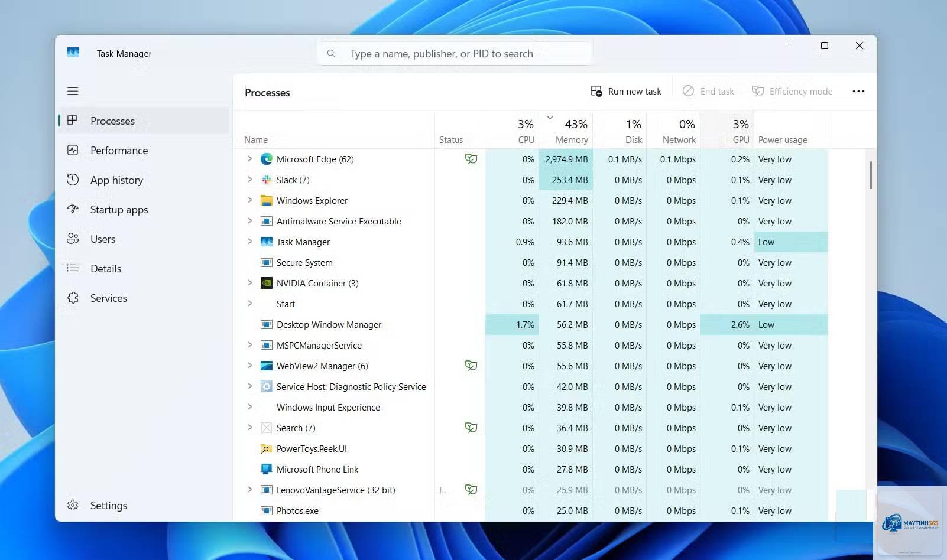Click the Microsoft Phone Link icon

[x=267, y=469]
